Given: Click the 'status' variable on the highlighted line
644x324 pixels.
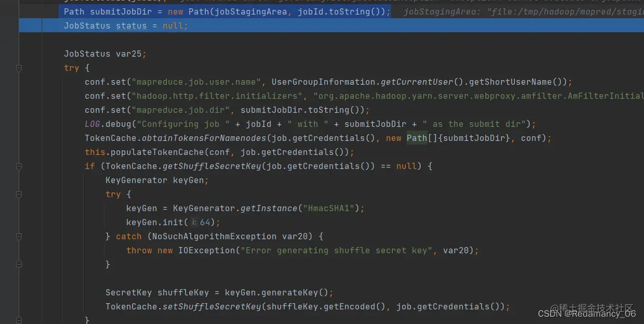Looking at the screenshot, I should point(131,26).
